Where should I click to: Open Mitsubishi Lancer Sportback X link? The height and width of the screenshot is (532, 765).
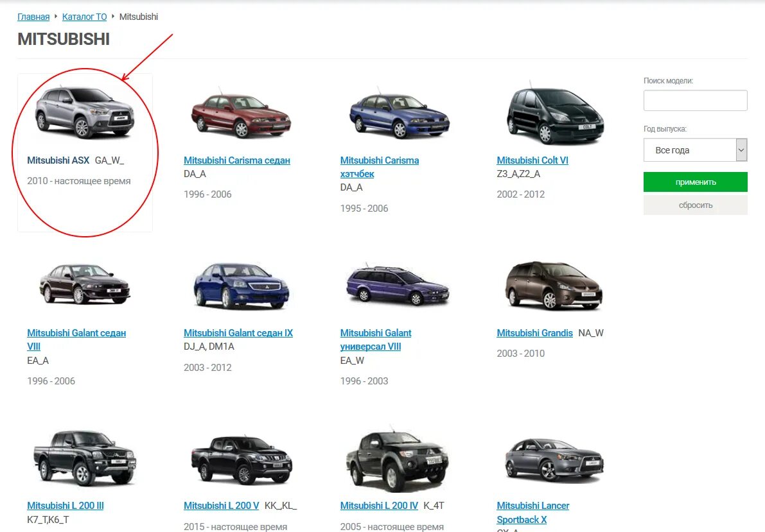[532, 512]
